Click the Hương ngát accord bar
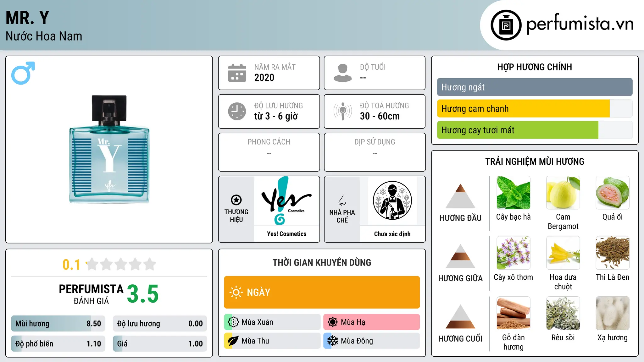The image size is (644, 362). [x=535, y=87]
